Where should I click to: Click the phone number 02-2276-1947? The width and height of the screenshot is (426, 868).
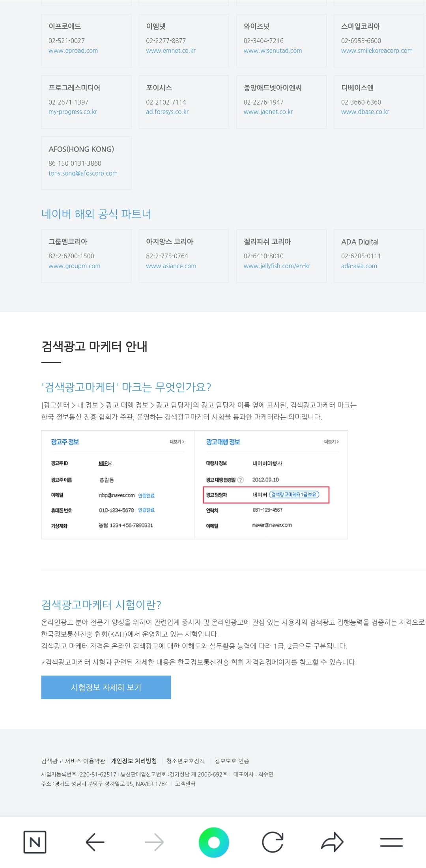point(263,103)
